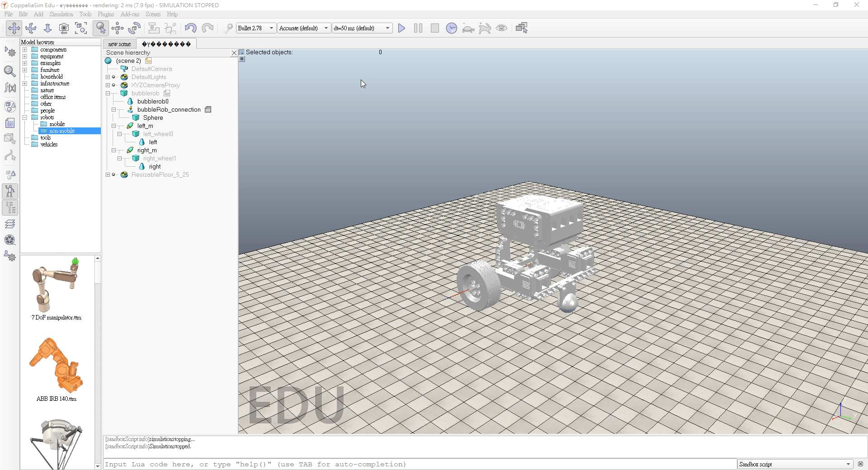This screenshot has width=868, height=470.
Task: Select bubbleRob_connection in hierarchy
Action: 169,110
